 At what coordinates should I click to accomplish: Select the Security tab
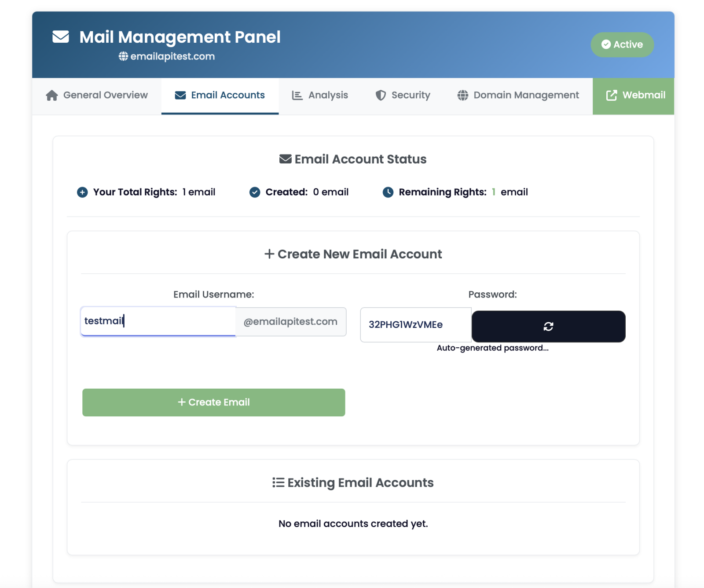pyautogui.click(x=403, y=96)
